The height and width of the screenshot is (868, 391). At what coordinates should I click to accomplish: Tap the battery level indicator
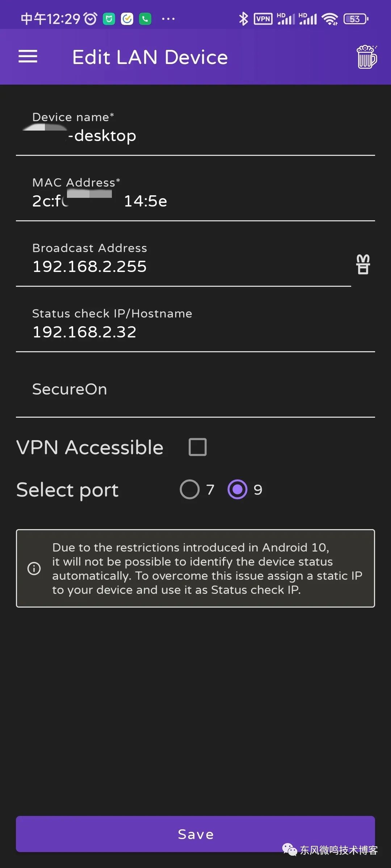click(356, 19)
